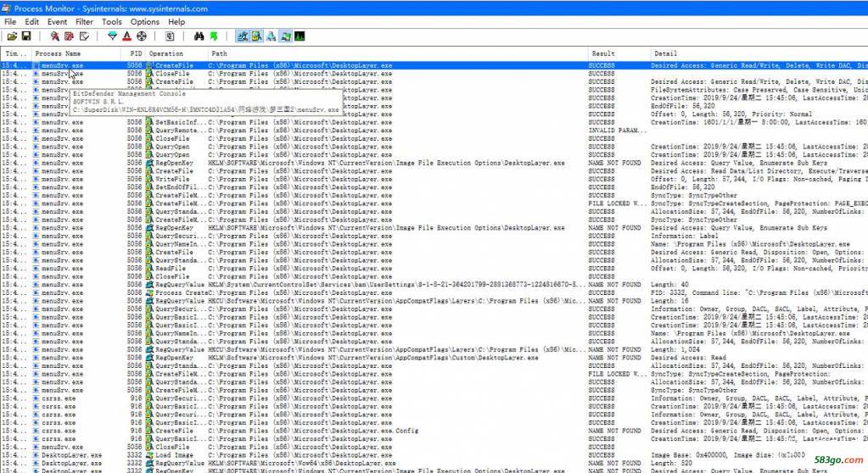The width and height of the screenshot is (868, 473).
Task: Click the Process Monitor title bar icon
Action: [x=6, y=8]
